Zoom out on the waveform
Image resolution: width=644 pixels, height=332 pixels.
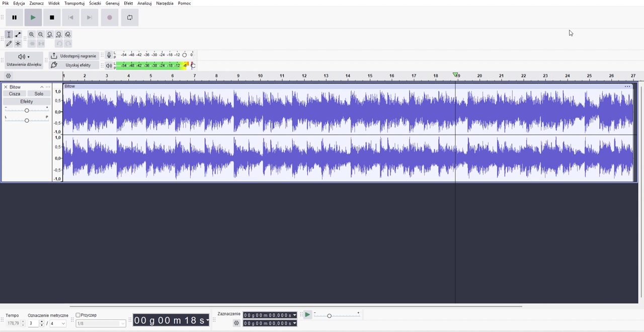pyautogui.click(x=41, y=35)
